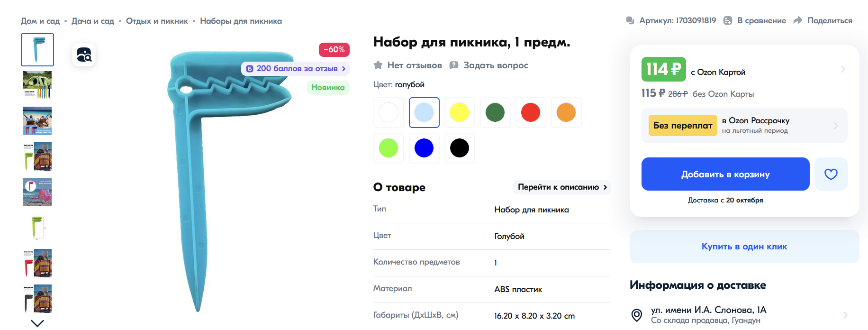Expand Ozon Card price details chevron

843,69
